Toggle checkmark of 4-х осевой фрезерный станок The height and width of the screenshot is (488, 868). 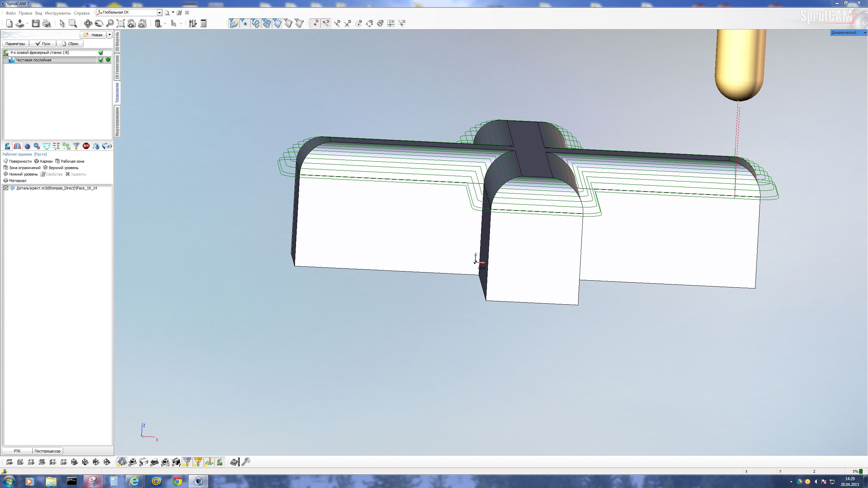(100, 53)
